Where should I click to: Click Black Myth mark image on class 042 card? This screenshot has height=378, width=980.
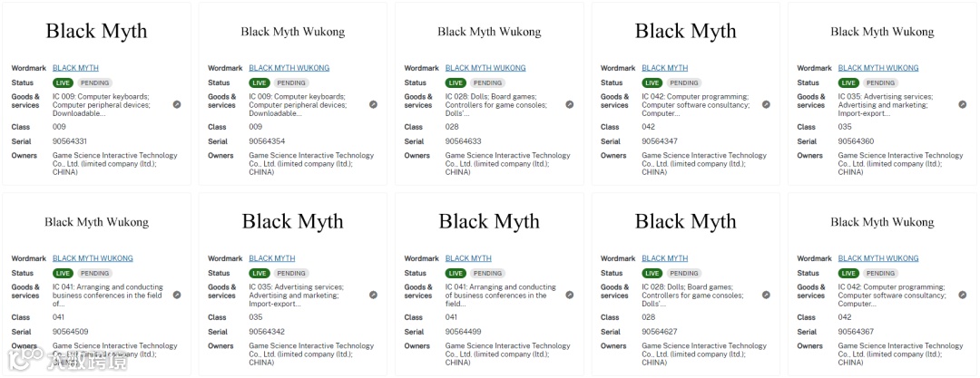pyautogui.click(x=686, y=31)
